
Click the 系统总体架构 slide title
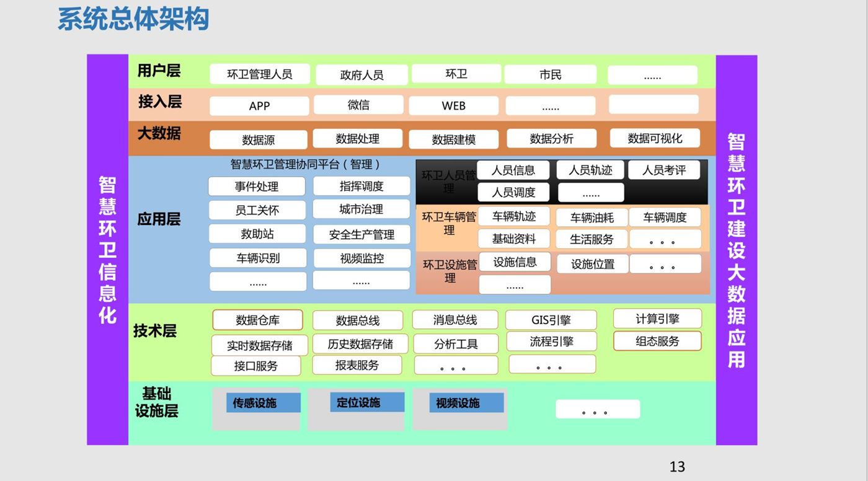point(133,19)
